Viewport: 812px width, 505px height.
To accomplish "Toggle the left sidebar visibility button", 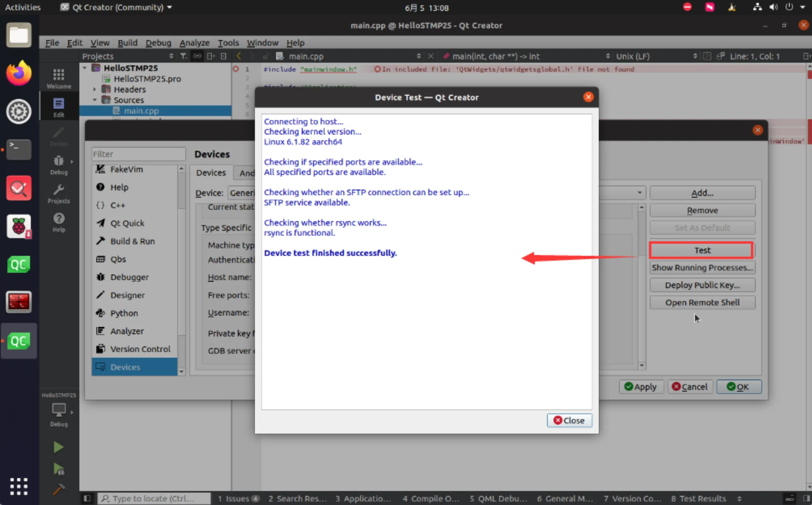I will [87, 498].
